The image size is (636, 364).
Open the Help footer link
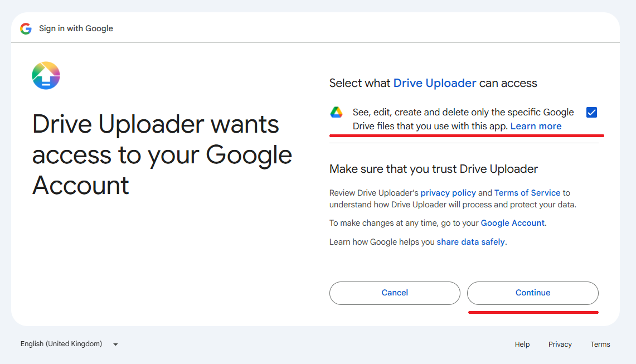tap(522, 344)
